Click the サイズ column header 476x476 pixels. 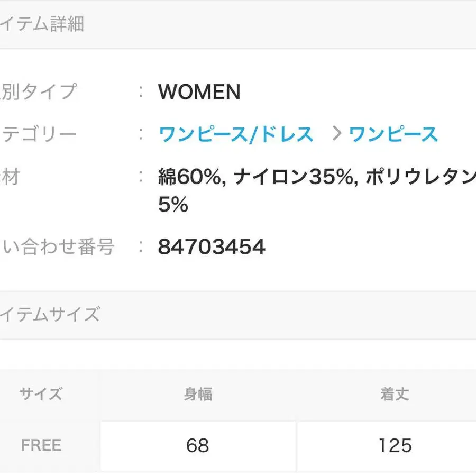pyautogui.click(x=41, y=394)
